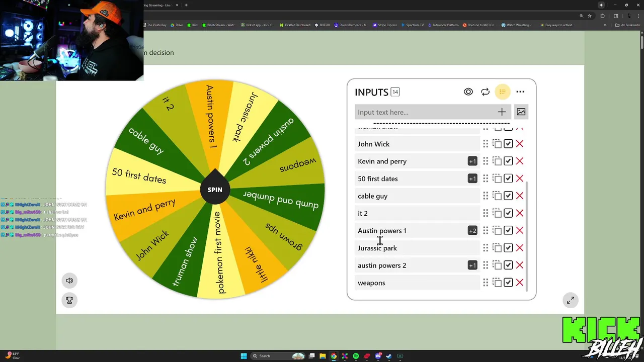The image size is (644, 362).
Task: Edit the 'John Wick' input text
Action: [417, 144]
